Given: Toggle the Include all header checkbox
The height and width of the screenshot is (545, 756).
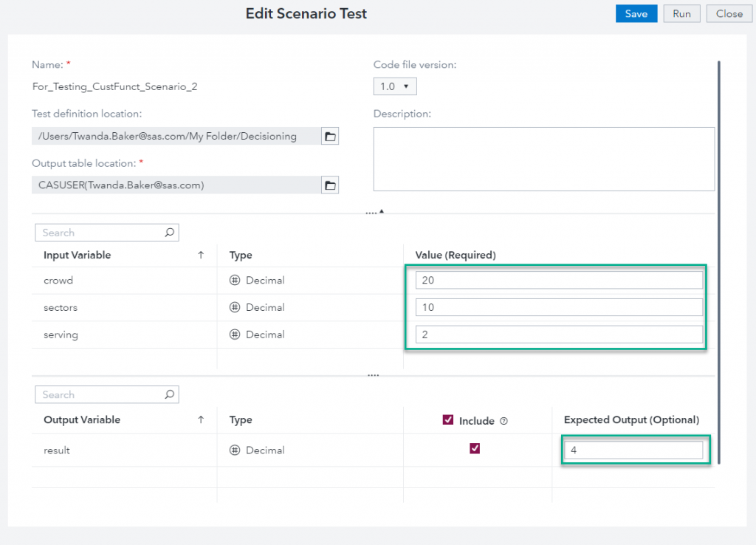Looking at the screenshot, I should (x=447, y=420).
